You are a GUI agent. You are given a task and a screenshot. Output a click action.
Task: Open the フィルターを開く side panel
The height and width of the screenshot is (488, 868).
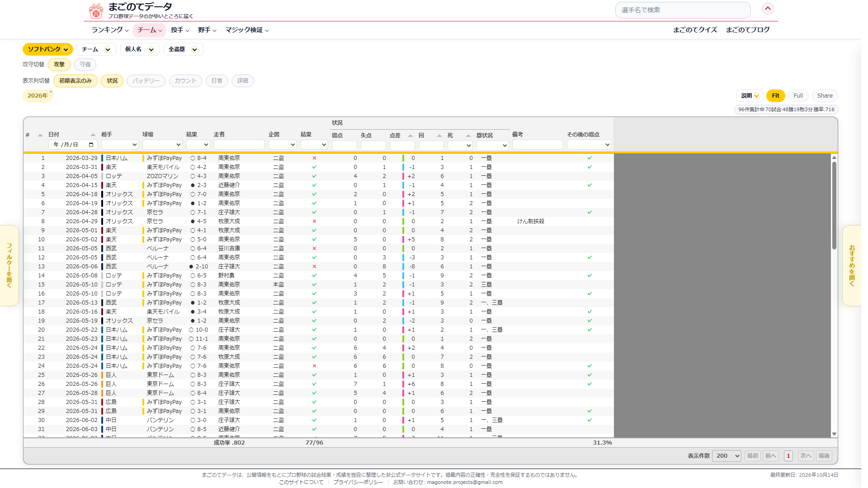pos(9,266)
